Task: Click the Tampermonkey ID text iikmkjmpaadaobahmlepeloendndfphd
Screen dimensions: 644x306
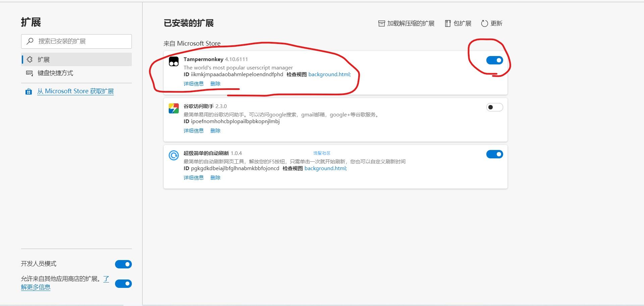Action: pyautogui.click(x=237, y=74)
